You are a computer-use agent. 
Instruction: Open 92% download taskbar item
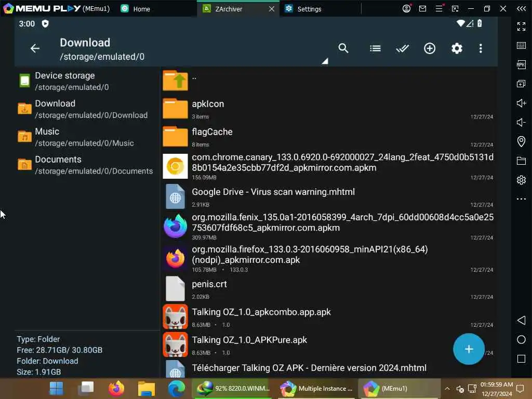[x=233, y=389]
